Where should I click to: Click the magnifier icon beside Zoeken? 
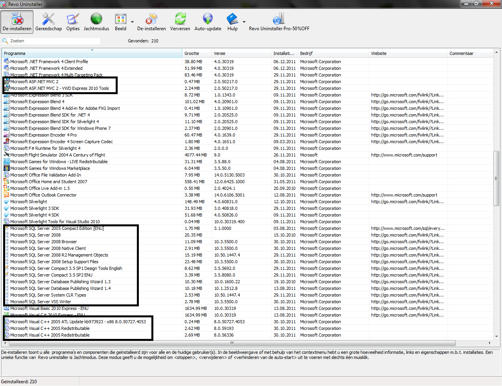[5, 41]
